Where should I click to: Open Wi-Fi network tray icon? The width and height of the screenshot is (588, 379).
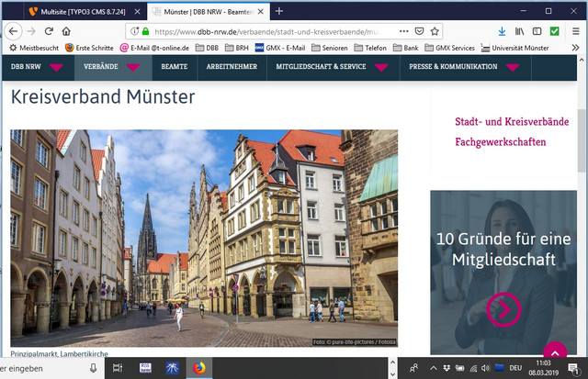(x=473, y=369)
